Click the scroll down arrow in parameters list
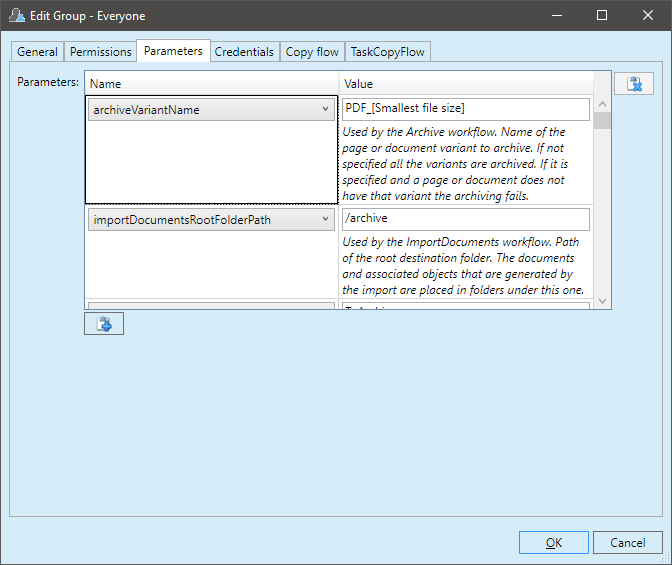Viewport: 672px width, 565px height. pos(602,301)
